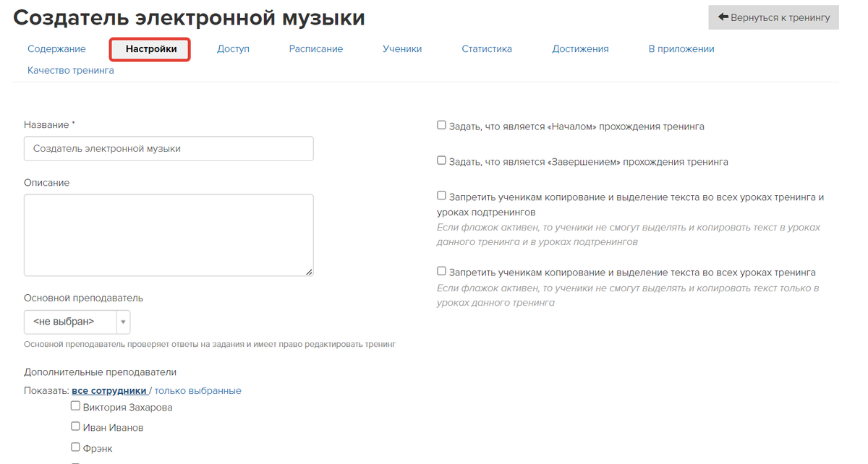Open the Статистика tab
This screenshot has width=868, height=464.
[487, 49]
